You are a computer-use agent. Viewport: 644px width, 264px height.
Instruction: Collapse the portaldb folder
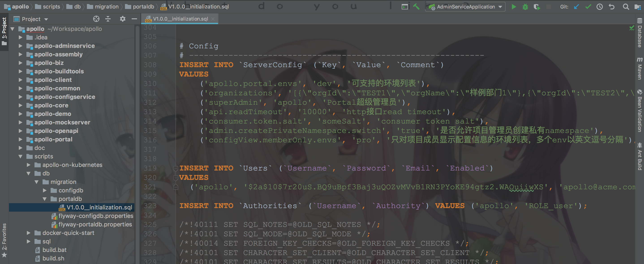coord(45,199)
